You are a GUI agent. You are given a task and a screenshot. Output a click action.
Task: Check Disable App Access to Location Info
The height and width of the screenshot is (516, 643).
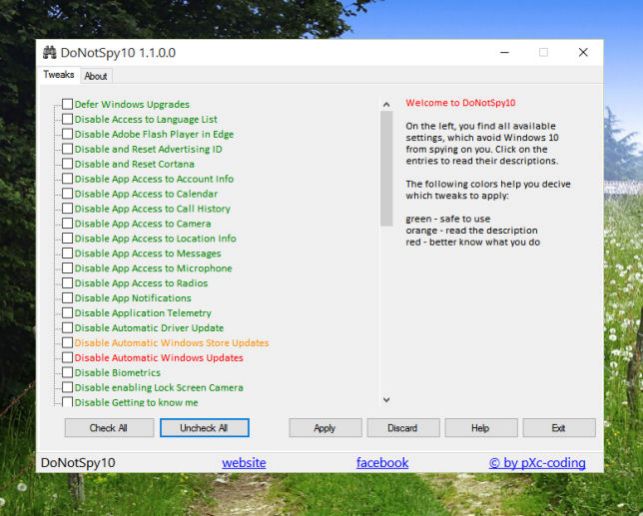point(67,238)
